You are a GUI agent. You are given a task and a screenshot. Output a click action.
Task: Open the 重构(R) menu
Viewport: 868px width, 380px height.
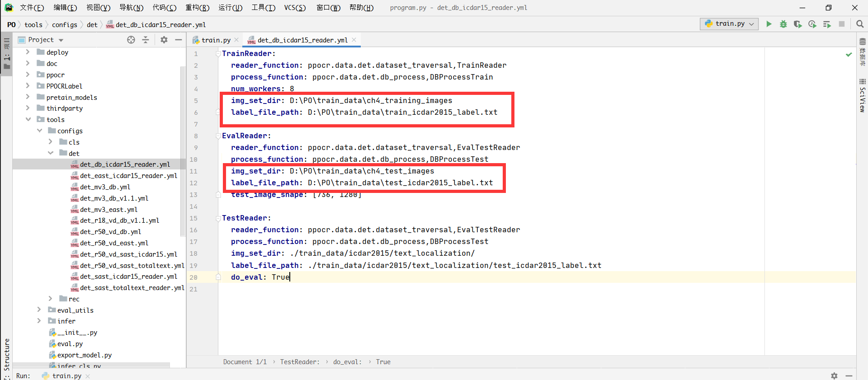tap(198, 8)
